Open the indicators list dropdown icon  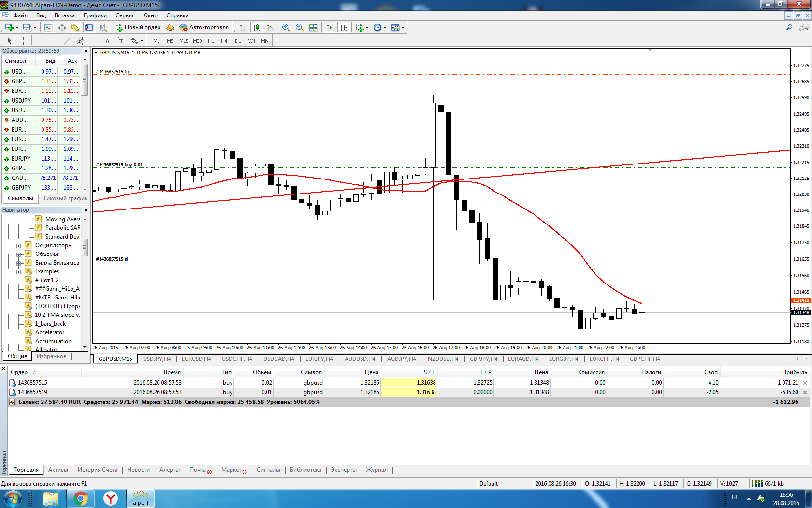coord(362,28)
